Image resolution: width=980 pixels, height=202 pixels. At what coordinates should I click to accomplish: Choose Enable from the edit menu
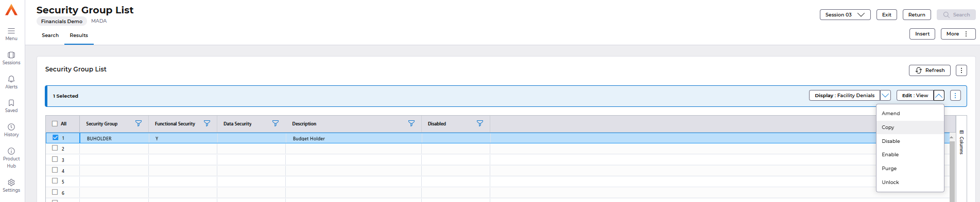pyautogui.click(x=910, y=155)
